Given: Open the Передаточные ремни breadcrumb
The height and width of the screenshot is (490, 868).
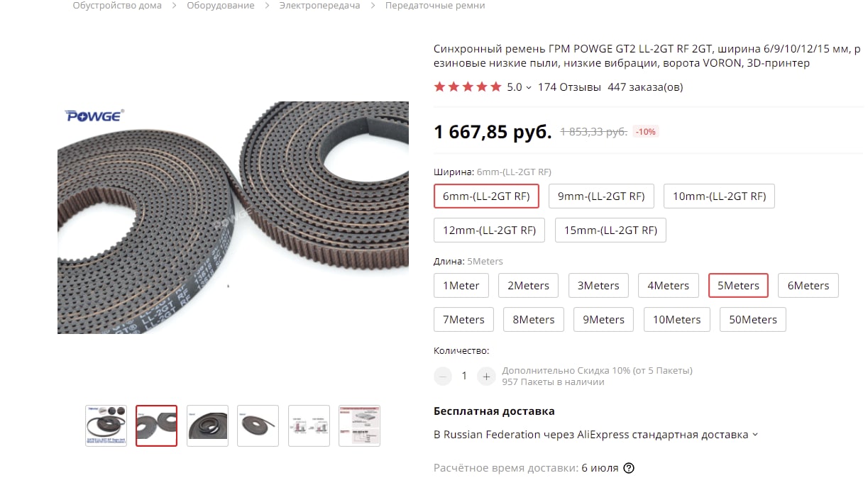Looking at the screenshot, I should pos(435,6).
